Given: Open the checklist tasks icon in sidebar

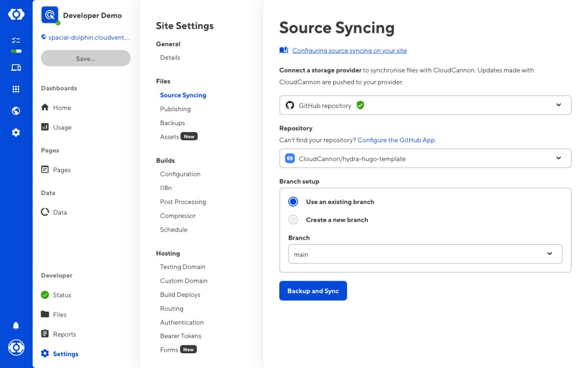Looking at the screenshot, I should 16,40.
